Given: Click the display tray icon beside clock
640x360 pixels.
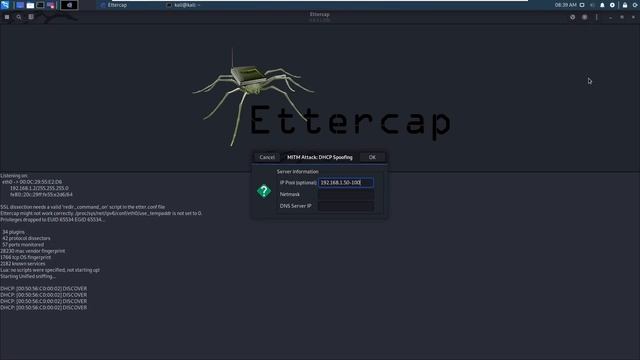Looking at the screenshot, I should (x=582, y=5).
